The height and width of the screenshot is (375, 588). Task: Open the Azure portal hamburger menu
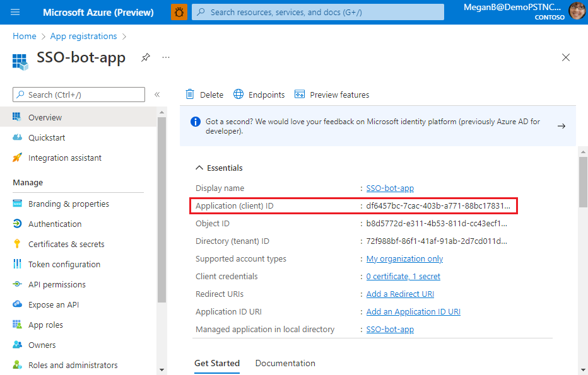click(16, 12)
